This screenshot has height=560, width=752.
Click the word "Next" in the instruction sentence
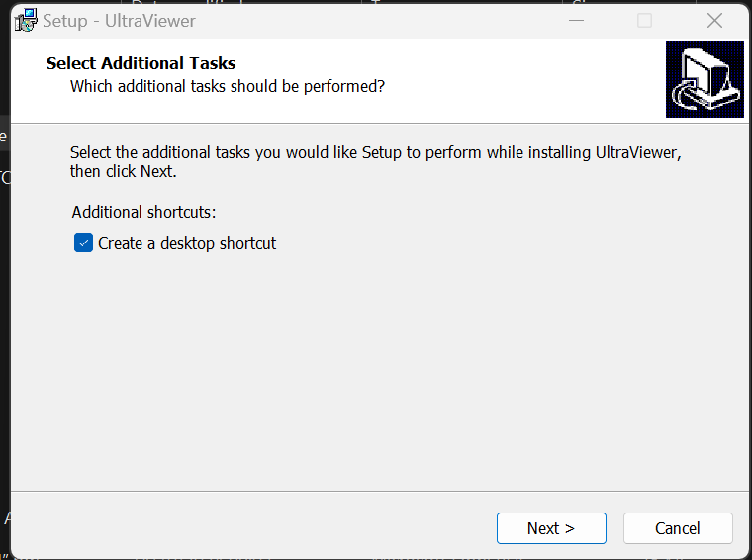coord(156,171)
